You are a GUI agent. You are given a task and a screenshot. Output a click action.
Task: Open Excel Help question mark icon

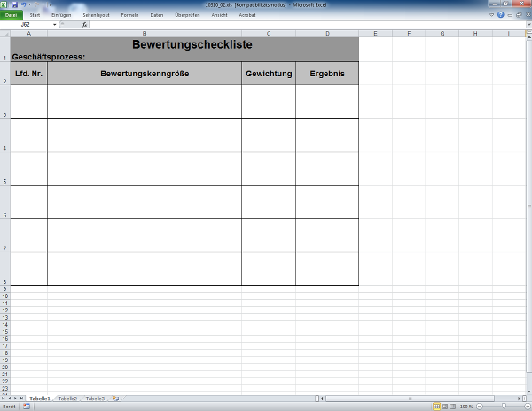coord(503,15)
